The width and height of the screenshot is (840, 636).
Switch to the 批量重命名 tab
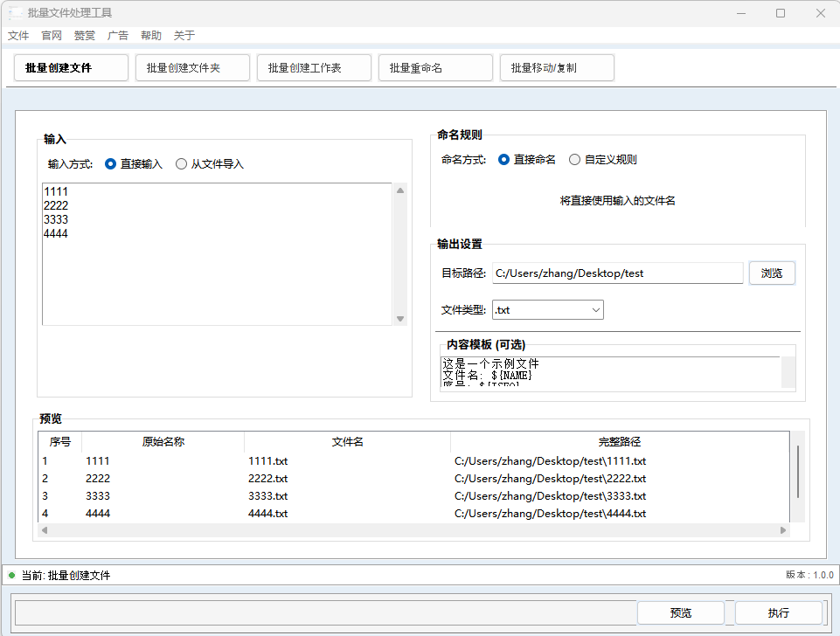click(434, 67)
